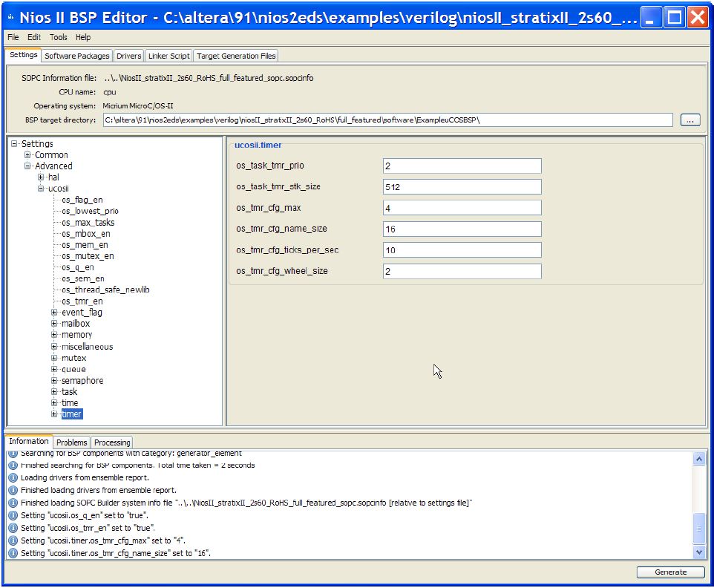Open the Software Packages tab
This screenshot has height=588, width=714.
(76, 56)
